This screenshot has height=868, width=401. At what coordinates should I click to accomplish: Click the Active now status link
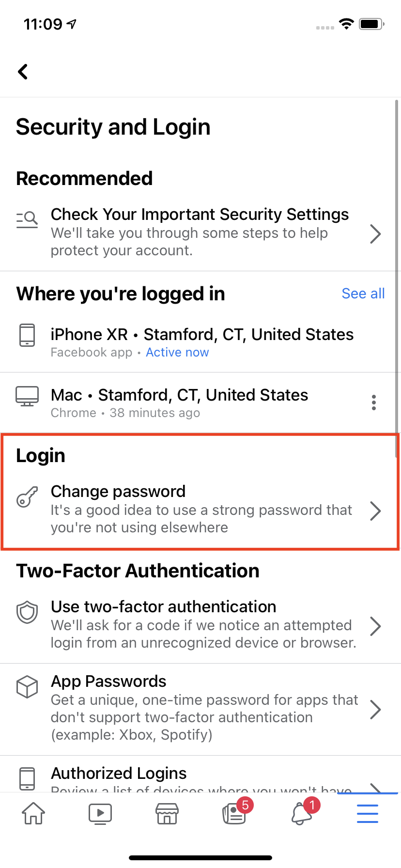pos(177,352)
